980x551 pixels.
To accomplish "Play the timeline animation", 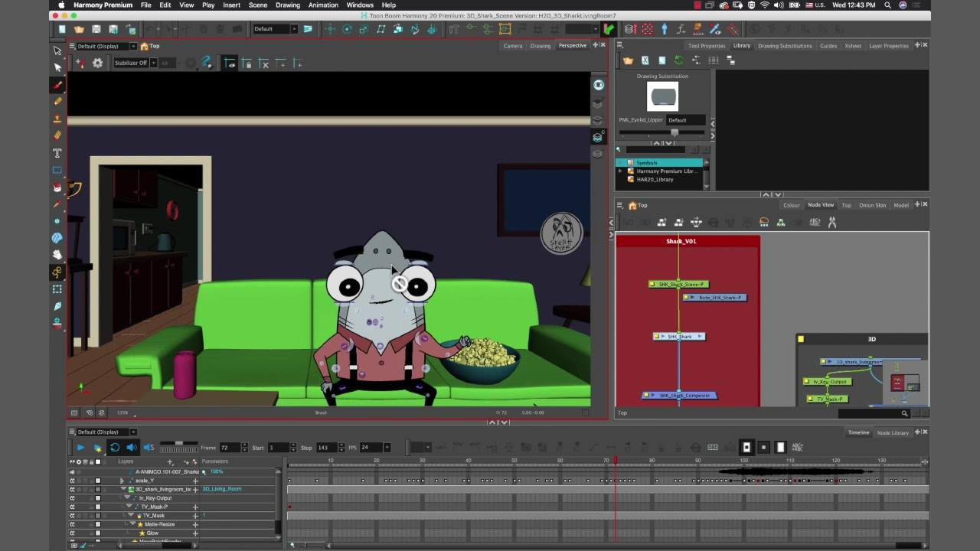I will click(x=80, y=447).
